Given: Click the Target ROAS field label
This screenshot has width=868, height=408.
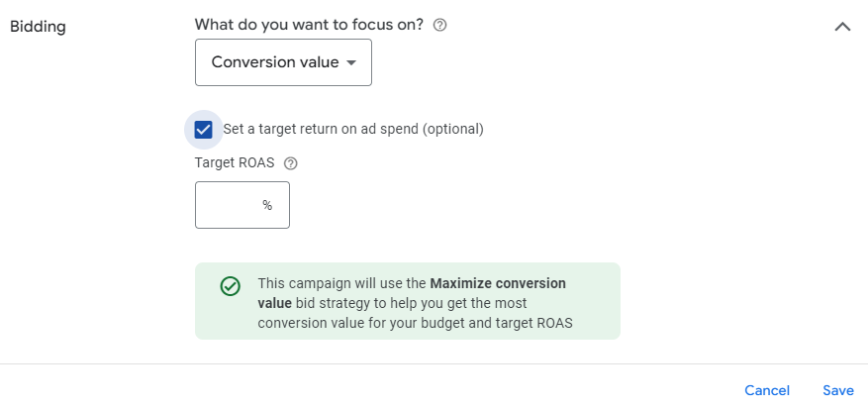Looking at the screenshot, I should [235, 163].
